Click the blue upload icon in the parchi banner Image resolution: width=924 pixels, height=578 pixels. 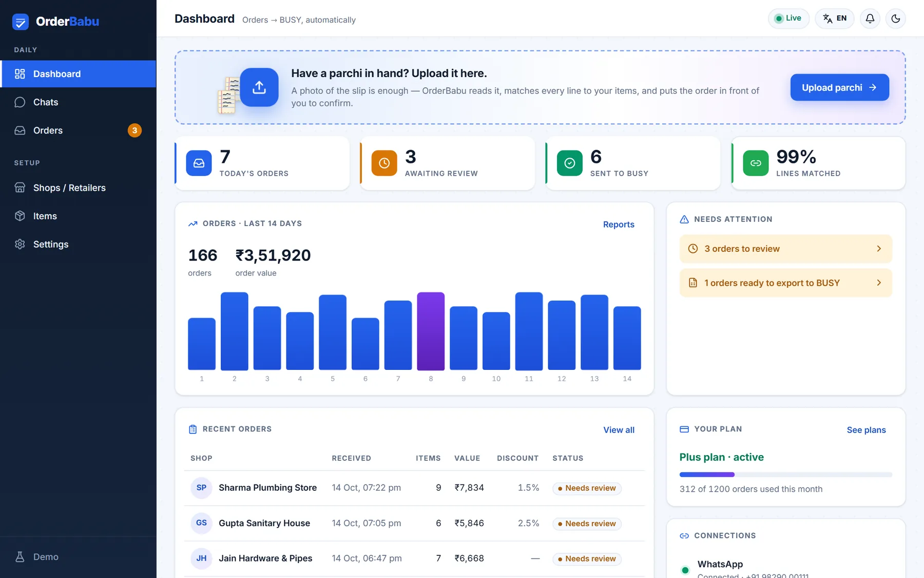click(x=259, y=87)
